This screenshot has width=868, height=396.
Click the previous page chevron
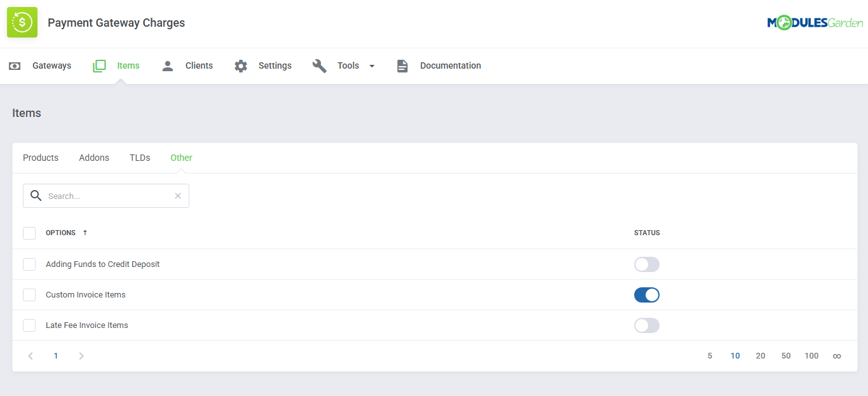click(31, 355)
